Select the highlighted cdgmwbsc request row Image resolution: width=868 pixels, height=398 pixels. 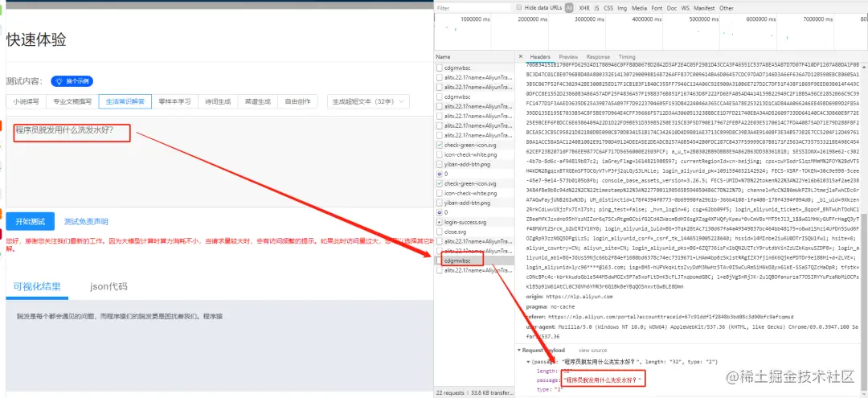pos(476,261)
